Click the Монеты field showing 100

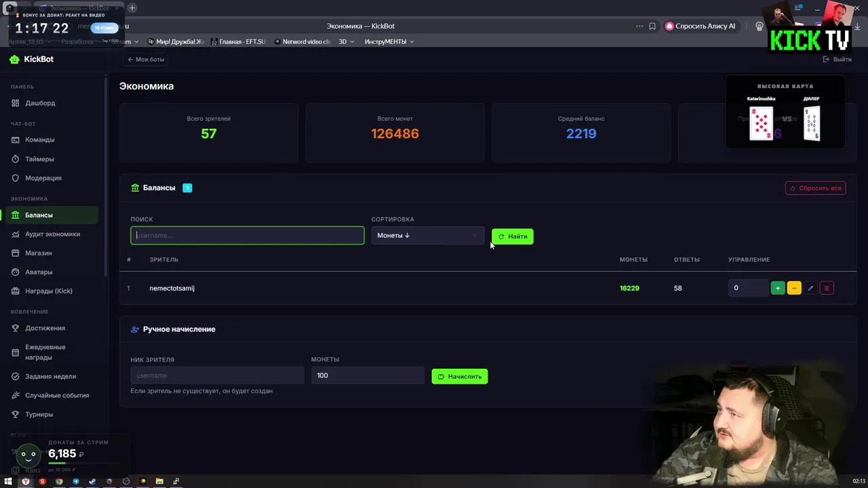(x=368, y=375)
